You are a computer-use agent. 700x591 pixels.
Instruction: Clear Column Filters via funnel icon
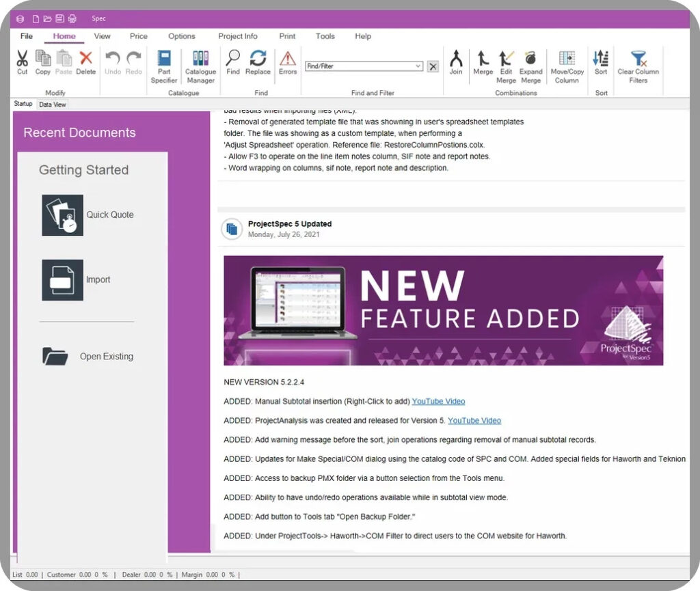pos(638,58)
